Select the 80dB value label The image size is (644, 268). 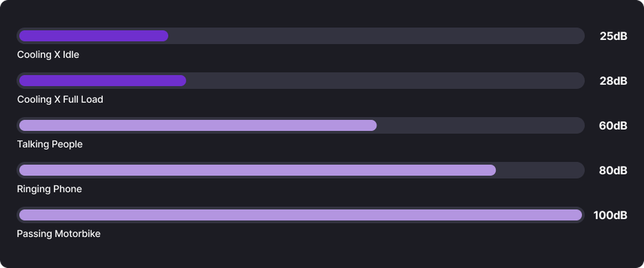(x=613, y=171)
